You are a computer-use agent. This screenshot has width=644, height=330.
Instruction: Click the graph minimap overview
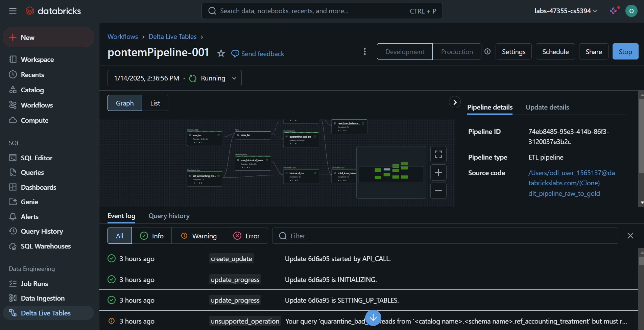tap(391, 172)
